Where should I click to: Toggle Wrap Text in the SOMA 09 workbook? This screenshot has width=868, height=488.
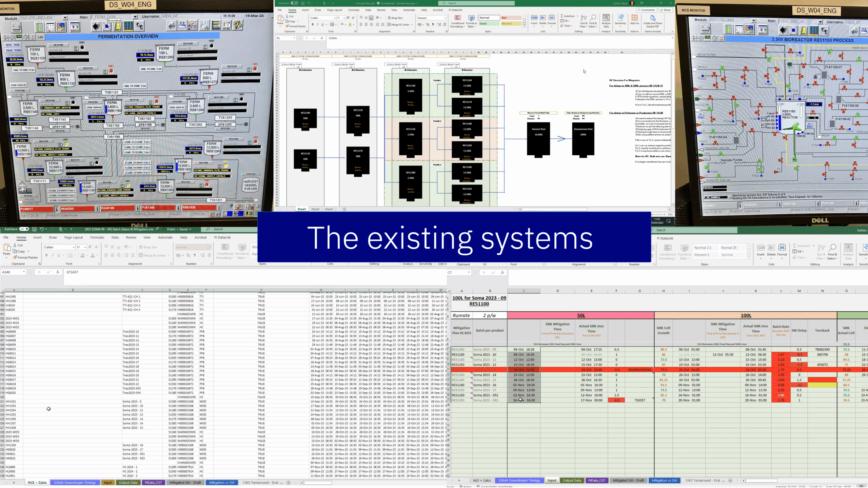pyautogui.click(x=148, y=247)
